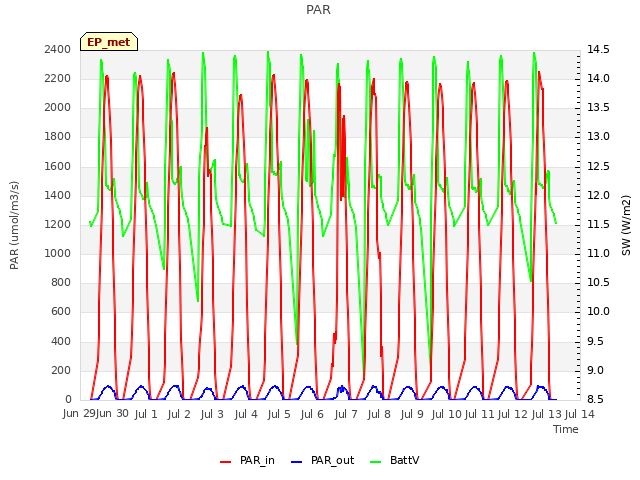Click the 2200 left axis value
The width and height of the screenshot is (640, 480).
point(58,79)
